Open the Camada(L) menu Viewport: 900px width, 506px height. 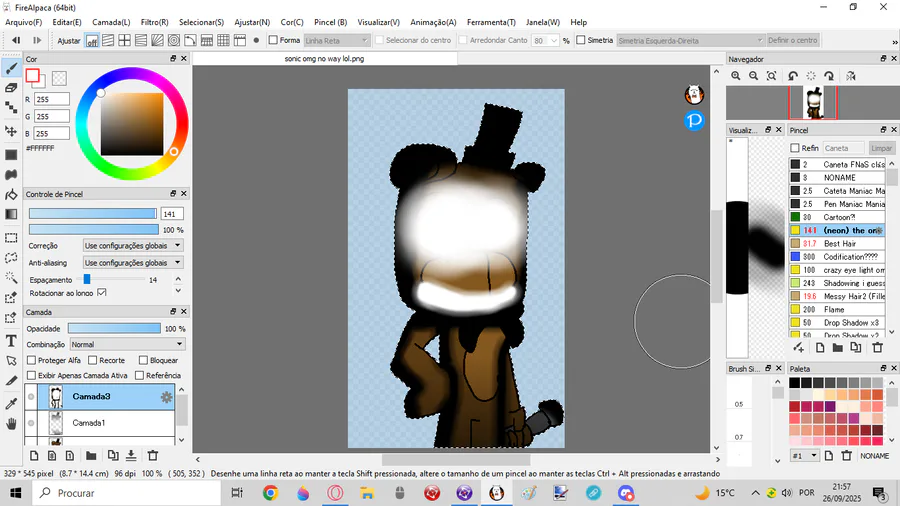(111, 22)
